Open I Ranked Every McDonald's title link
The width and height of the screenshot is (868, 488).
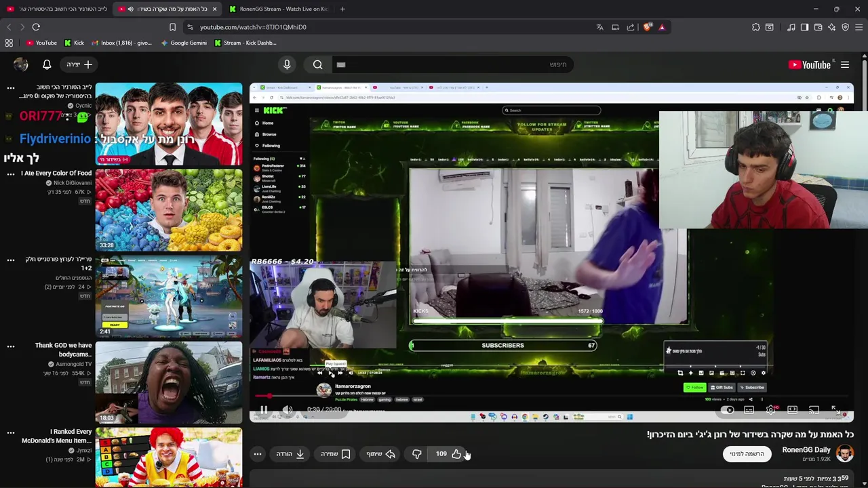[x=56, y=436]
